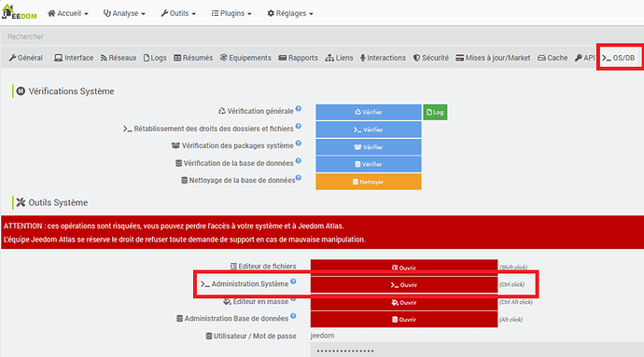The height and width of the screenshot is (357, 644).
Task: Open the Editeur de fichiers
Action: [x=404, y=268]
